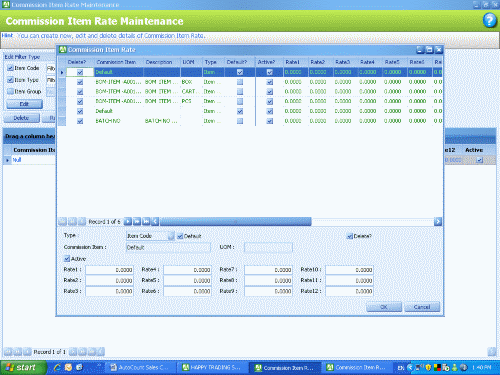500x375 pixels.
Task: Open the help icon in Maintenance window
Action: 489,21
